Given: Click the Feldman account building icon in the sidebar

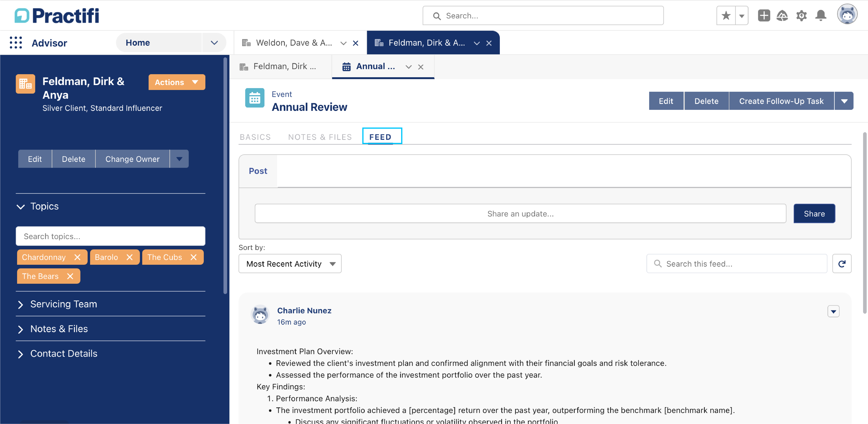Looking at the screenshot, I should tap(25, 84).
